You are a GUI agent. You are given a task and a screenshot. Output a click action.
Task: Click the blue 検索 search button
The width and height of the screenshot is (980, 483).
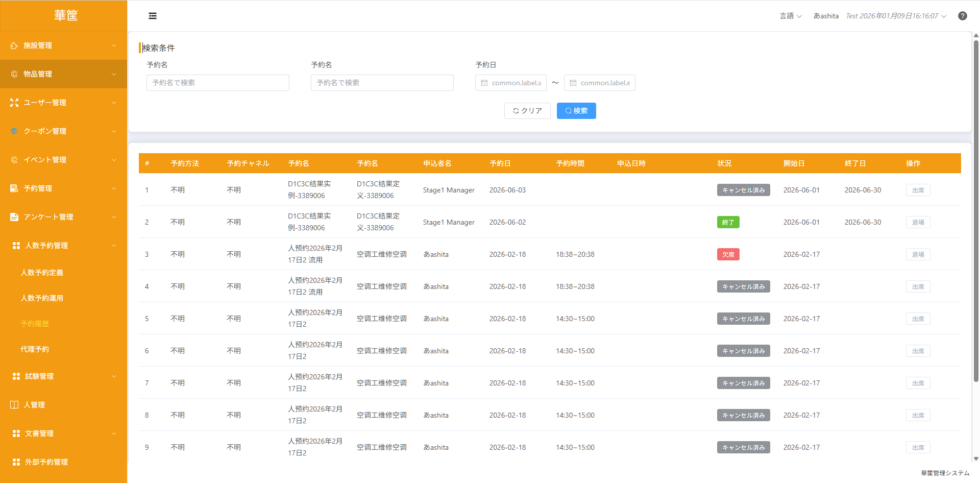pyautogui.click(x=576, y=111)
